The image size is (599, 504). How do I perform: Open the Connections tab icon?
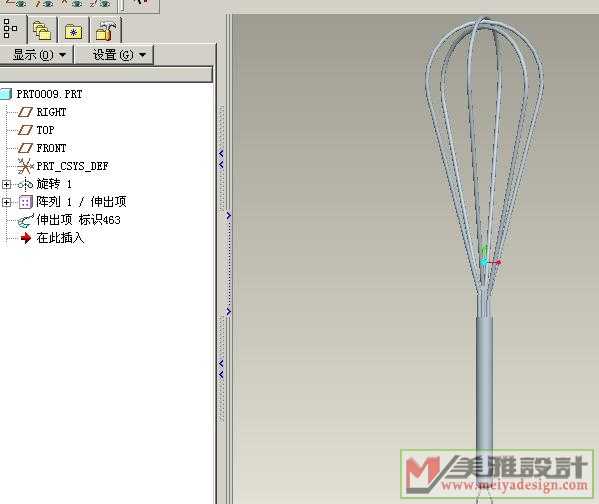coord(105,30)
